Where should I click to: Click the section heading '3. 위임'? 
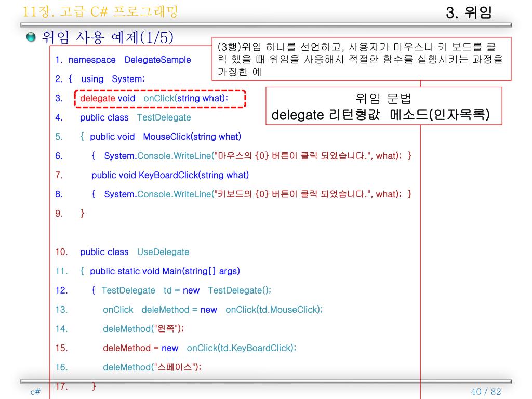click(469, 12)
